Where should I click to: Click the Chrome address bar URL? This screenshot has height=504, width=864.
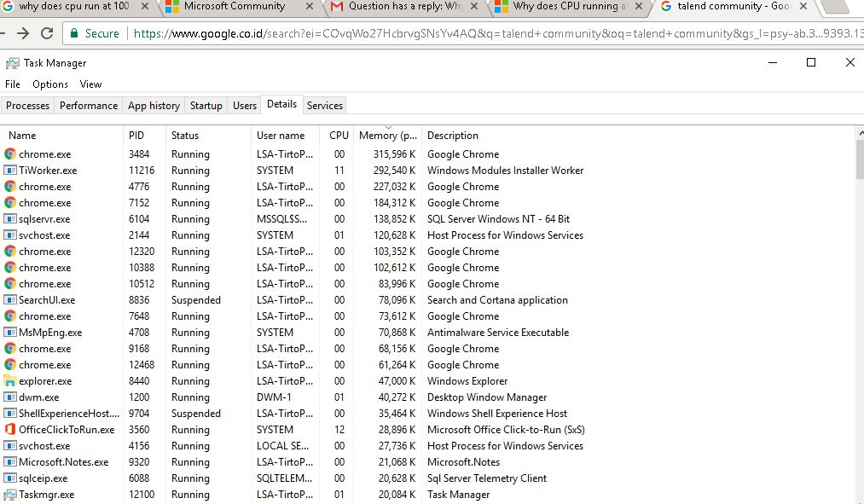(496, 33)
